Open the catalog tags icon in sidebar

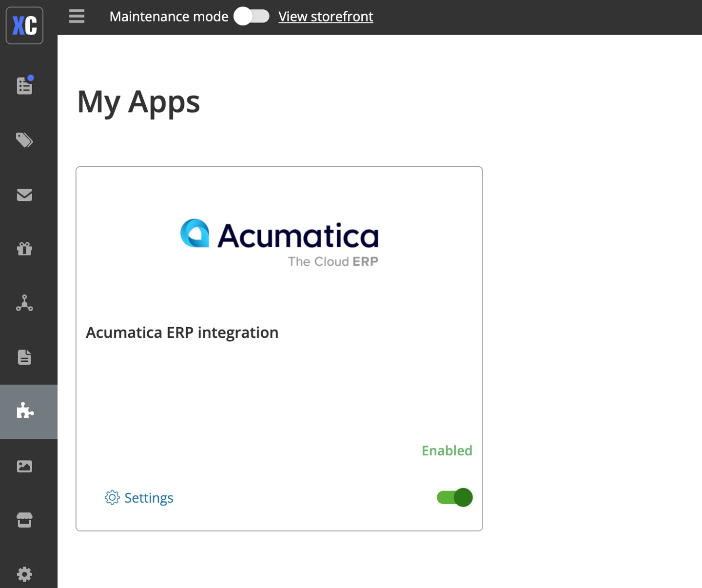click(24, 140)
